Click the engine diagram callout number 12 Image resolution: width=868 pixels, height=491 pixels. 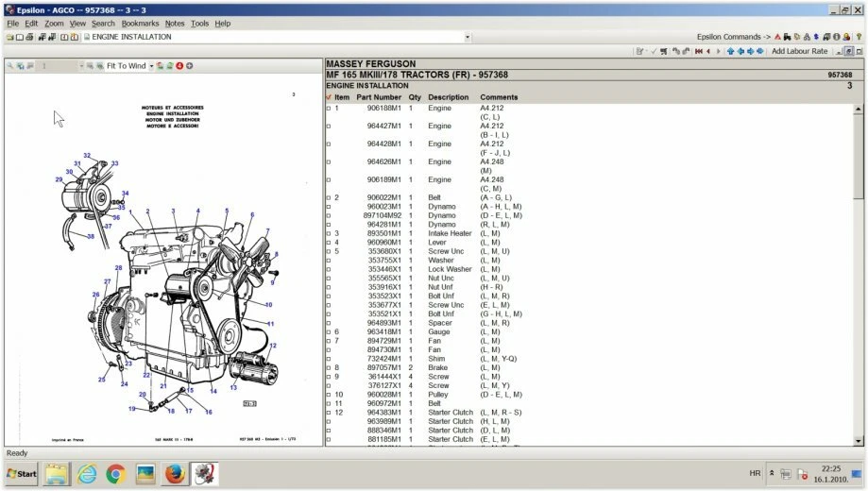point(273,346)
